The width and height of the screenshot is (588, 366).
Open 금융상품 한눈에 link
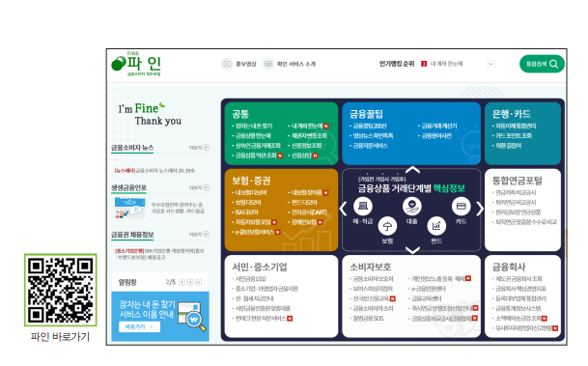253,136
